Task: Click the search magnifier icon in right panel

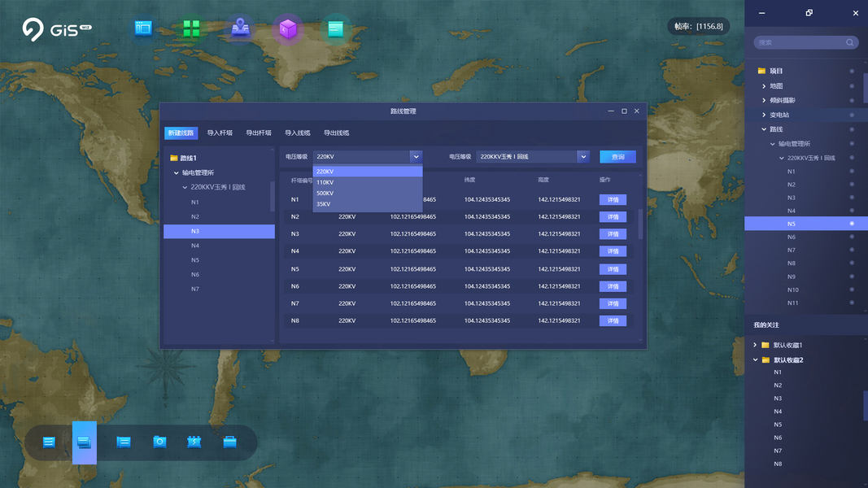Action: 850,42
